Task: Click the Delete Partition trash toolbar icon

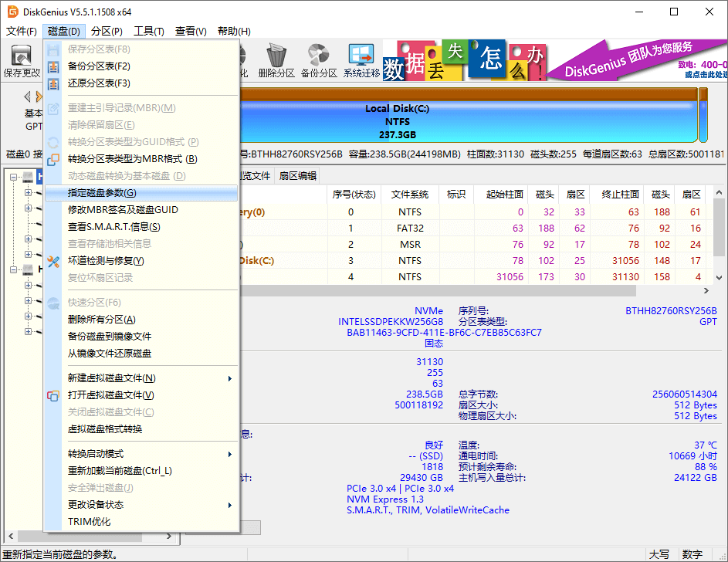Action: pyautogui.click(x=277, y=60)
